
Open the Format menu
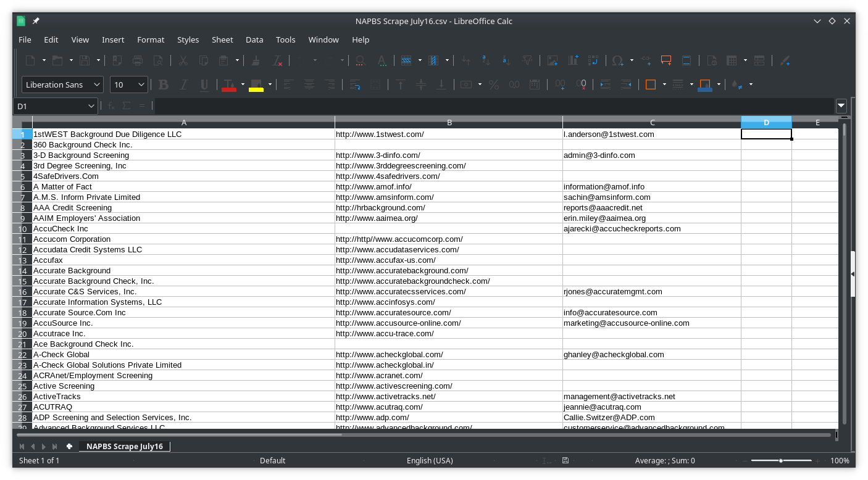click(151, 39)
